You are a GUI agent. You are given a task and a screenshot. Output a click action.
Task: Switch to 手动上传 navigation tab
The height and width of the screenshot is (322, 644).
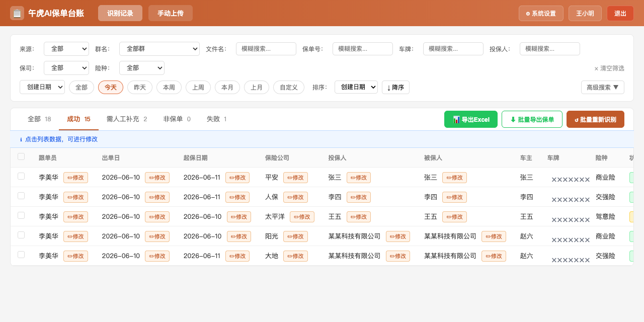point(171,13)
